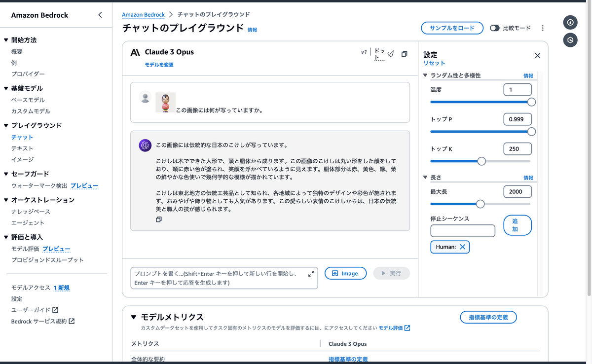Image resolution: width=592 pixels, height=364 pixels.
Task: Click the 停止シーケンス text input
Action: (463, 231)
